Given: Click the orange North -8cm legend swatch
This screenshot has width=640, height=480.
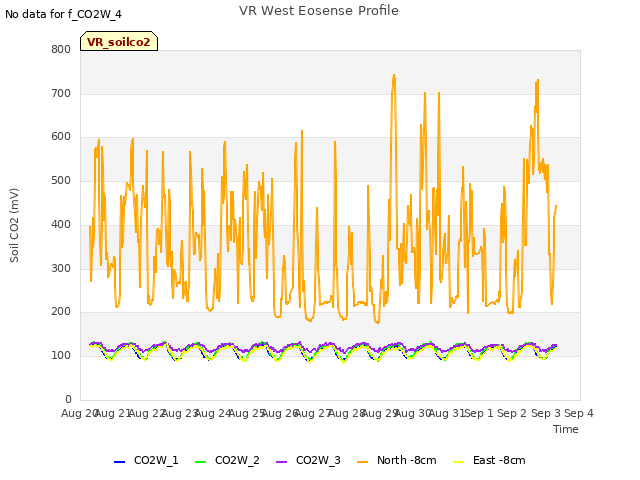Looking at the screenshot, I should click(362, 462).
